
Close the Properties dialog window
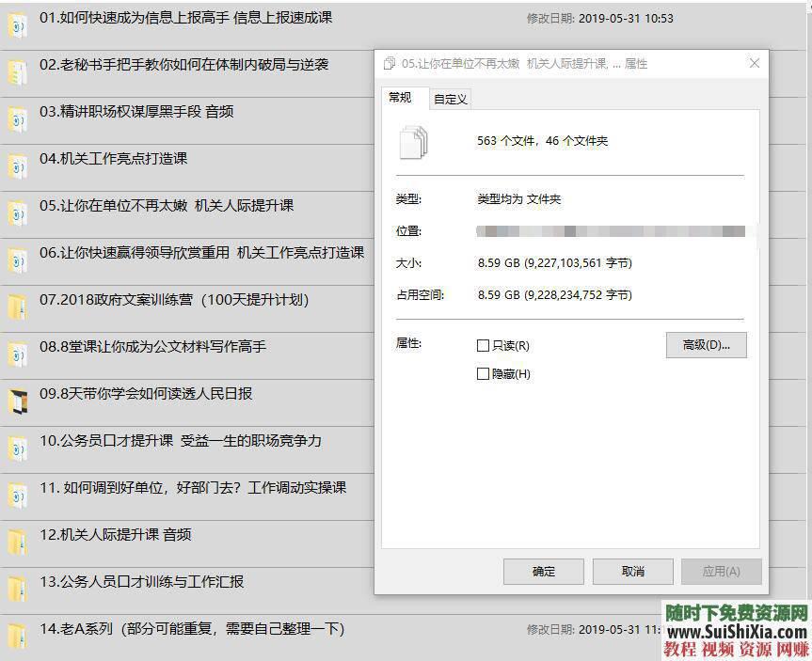coord(755,63)
